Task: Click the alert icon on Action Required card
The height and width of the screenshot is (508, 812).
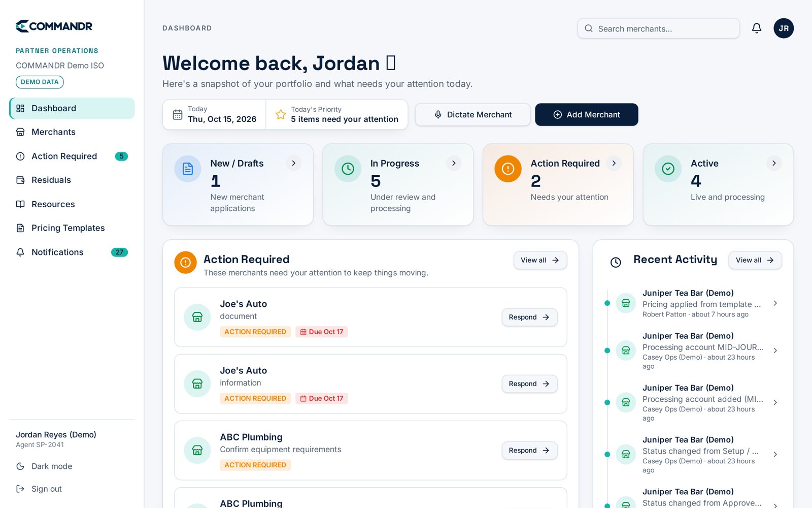Action: [508, 169]
